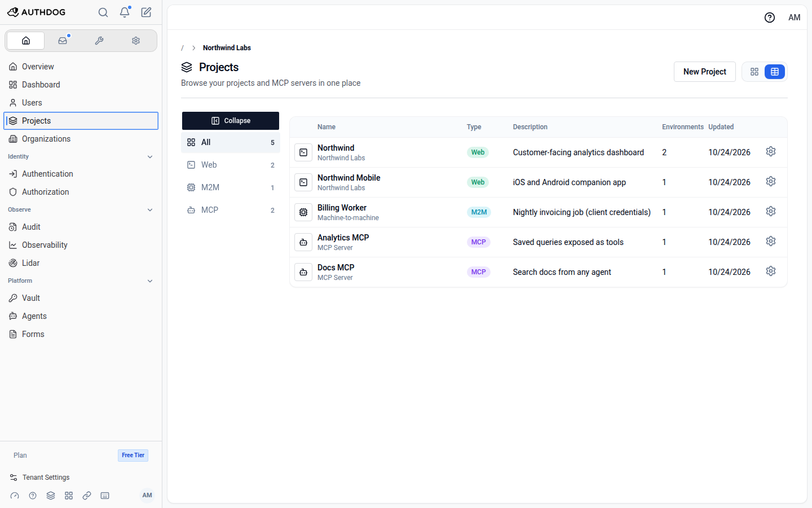Screen dimensions: 812x508
Task: Click the help circle icon in sidebar footer
Action: pos(33,496)
